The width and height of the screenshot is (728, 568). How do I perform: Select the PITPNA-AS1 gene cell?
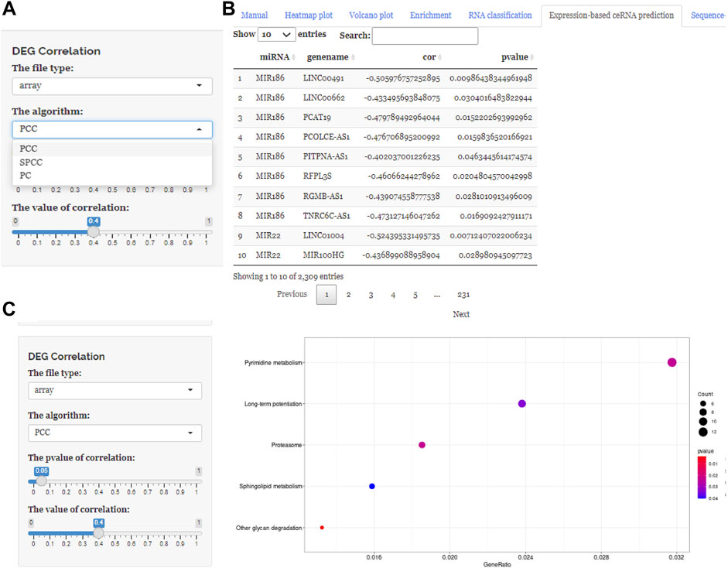click(326, 156)
